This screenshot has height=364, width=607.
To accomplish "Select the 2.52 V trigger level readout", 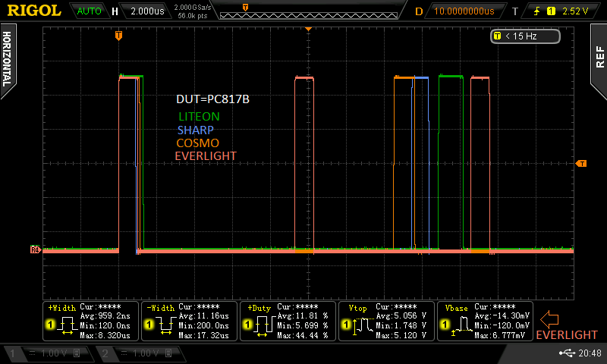I will tap(574, 11).
